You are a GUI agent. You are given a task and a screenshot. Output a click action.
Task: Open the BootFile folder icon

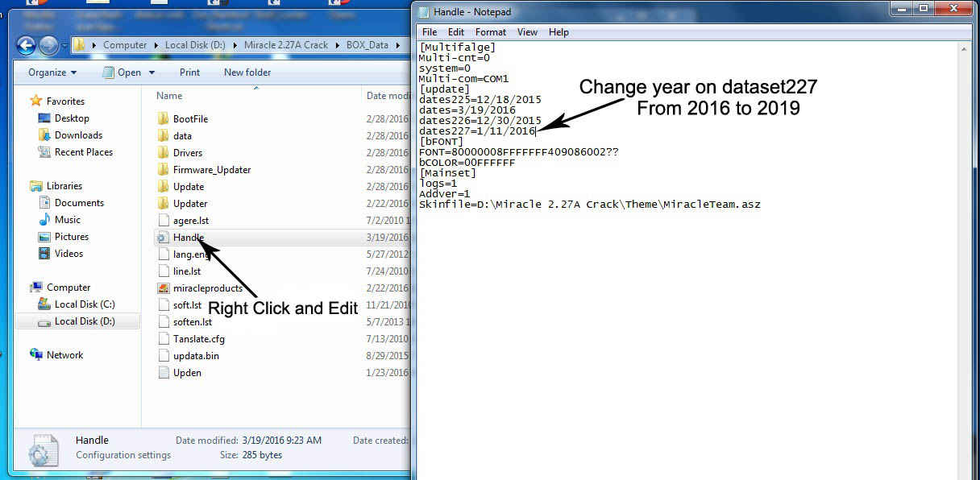pos(163,118)
